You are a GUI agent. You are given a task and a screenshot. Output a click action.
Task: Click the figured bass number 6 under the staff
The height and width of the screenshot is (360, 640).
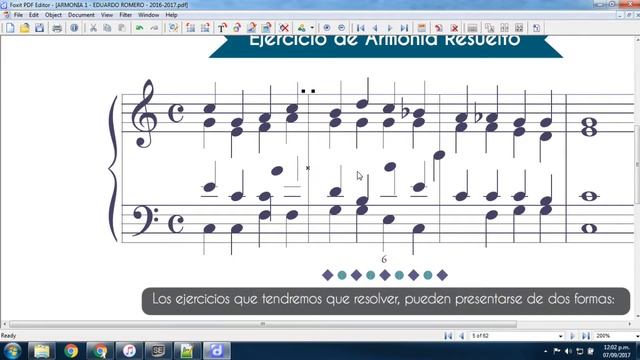click(x=384, y=259)
